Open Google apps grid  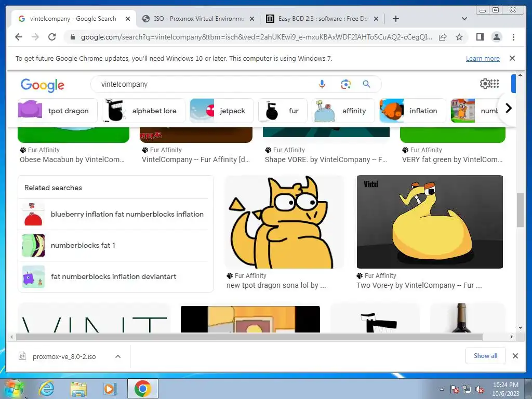495,84
